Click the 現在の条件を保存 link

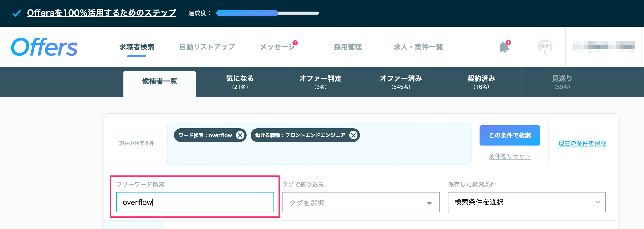click(582, 143)
